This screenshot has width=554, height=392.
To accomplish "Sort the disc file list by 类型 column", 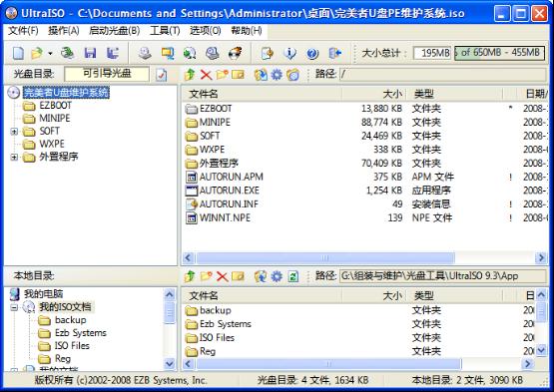I will pyautogui.click(x=454, y=94).
